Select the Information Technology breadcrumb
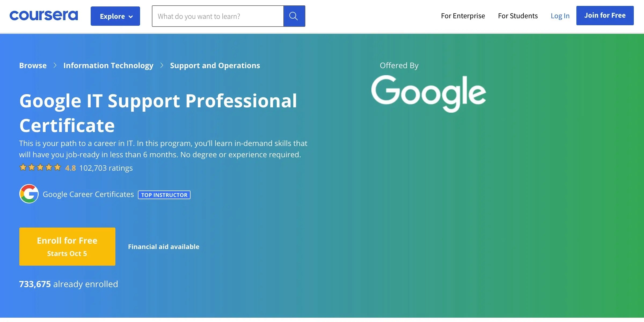644x322 pixels. pos(108,65)
